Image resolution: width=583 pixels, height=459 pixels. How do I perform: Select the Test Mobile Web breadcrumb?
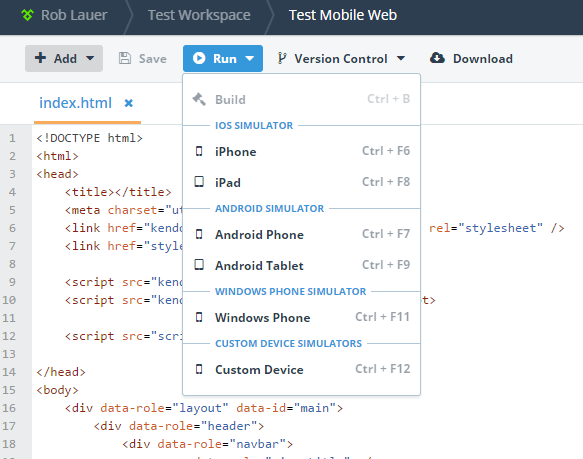tap(343, 15)
